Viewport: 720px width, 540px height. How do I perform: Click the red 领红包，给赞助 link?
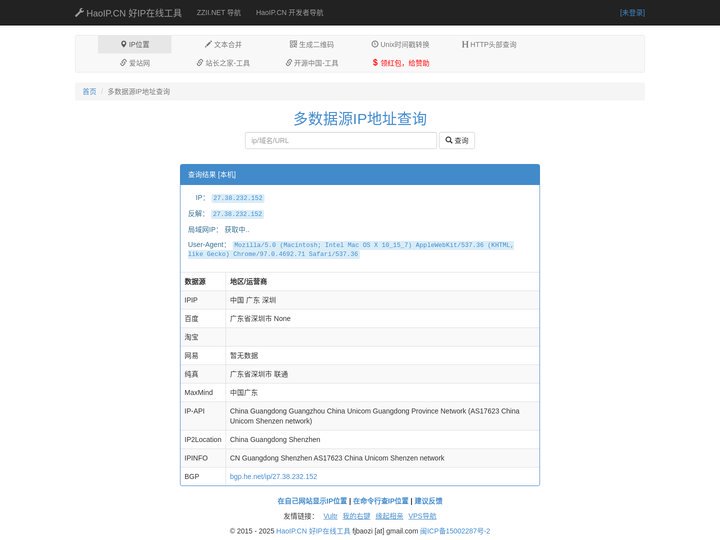(x=401, y=63)
